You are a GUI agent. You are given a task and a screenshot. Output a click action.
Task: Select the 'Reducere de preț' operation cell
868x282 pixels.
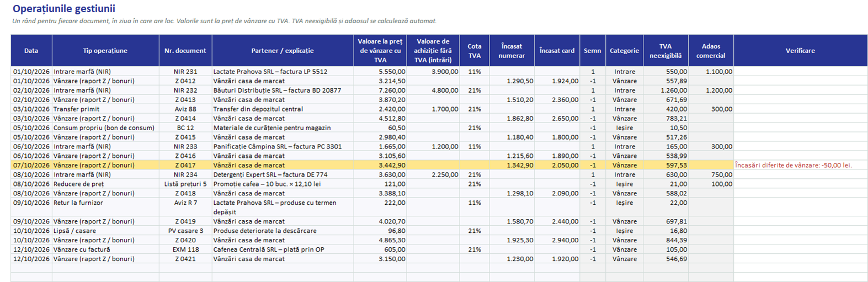pyautogui.click(x=105, y=184)
